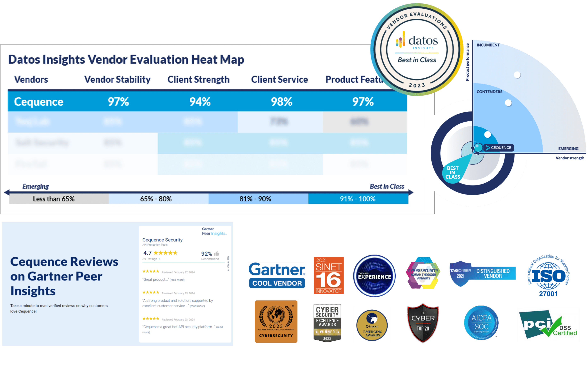
Task: Click the thumbs-up Recommend icon
Action: coord(217,254)
